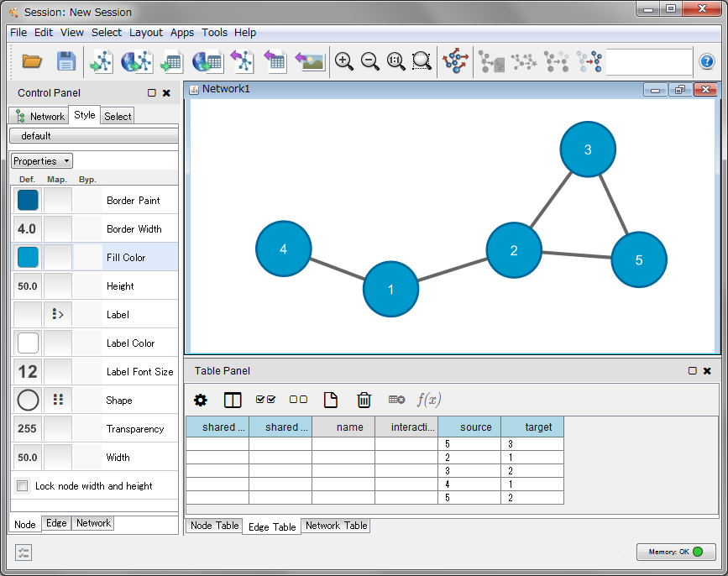Click the blue help question mark icon
This screenshot has height=576, width=728.
coord(707,62)
